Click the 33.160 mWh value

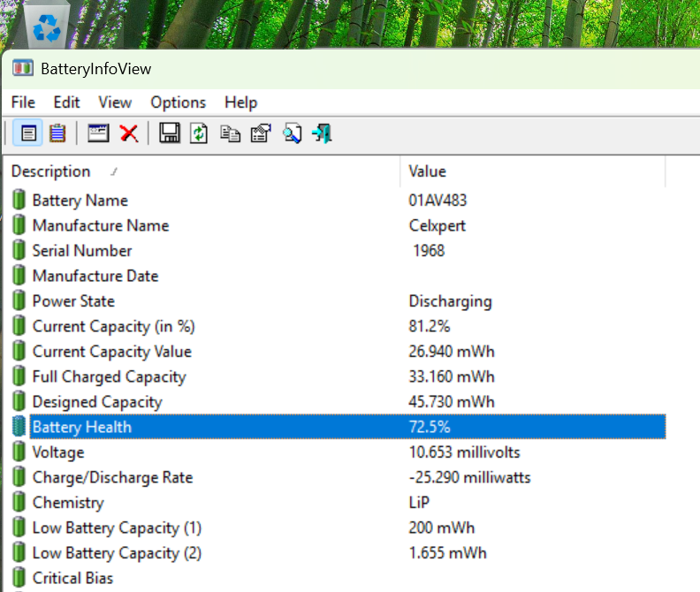pos(452,376)
